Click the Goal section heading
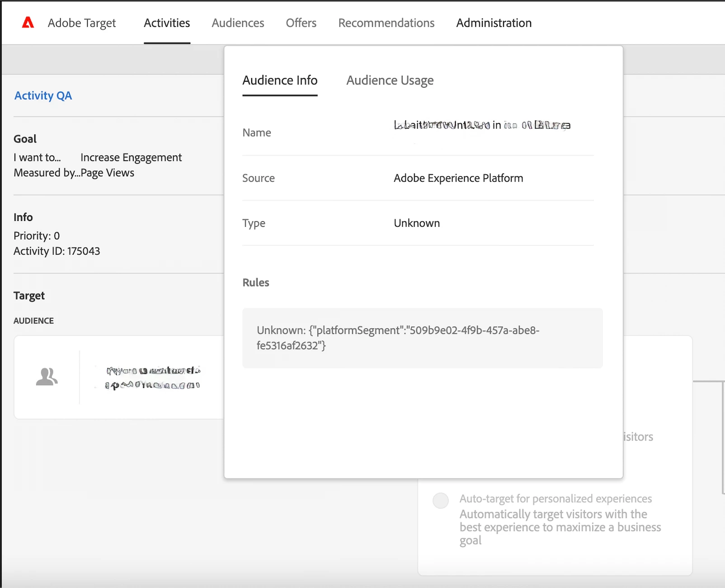The width and height of the screenshot is (725, 588). tap(25, 139)
